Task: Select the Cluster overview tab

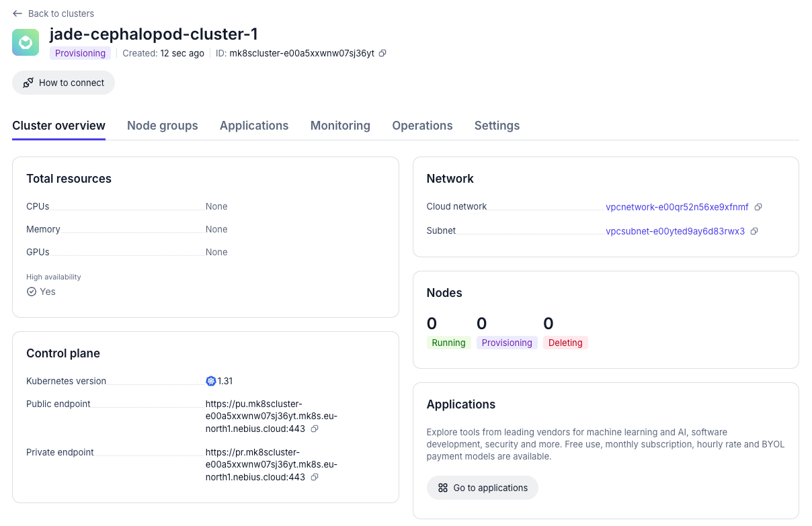Action: pyautogui.click(x=58, y=126)
